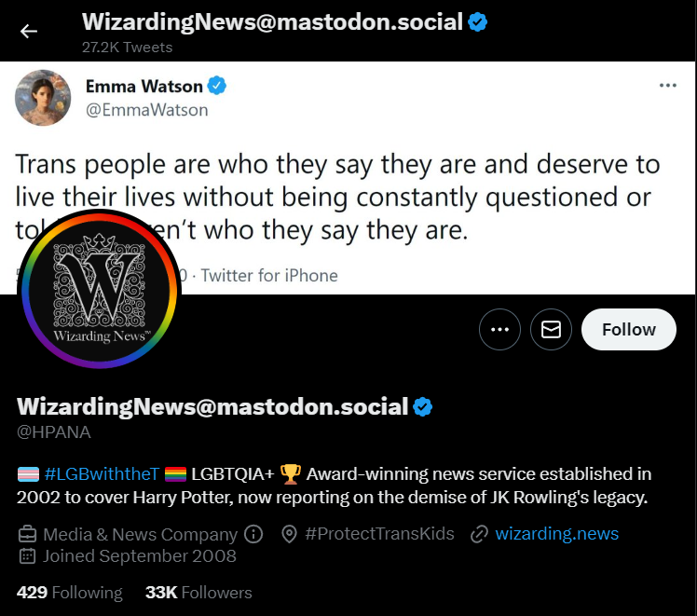
Task: Click the briefcase category icon
Action: (27, 534)
